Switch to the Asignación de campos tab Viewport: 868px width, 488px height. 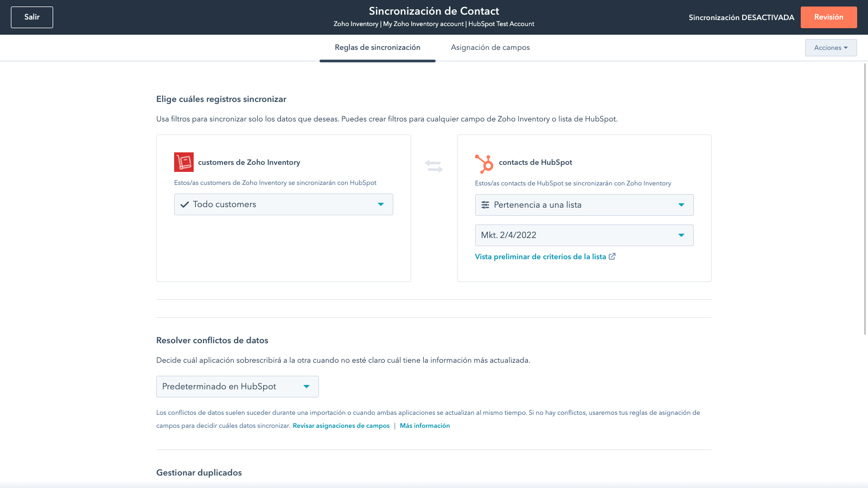tap(490, 48)
